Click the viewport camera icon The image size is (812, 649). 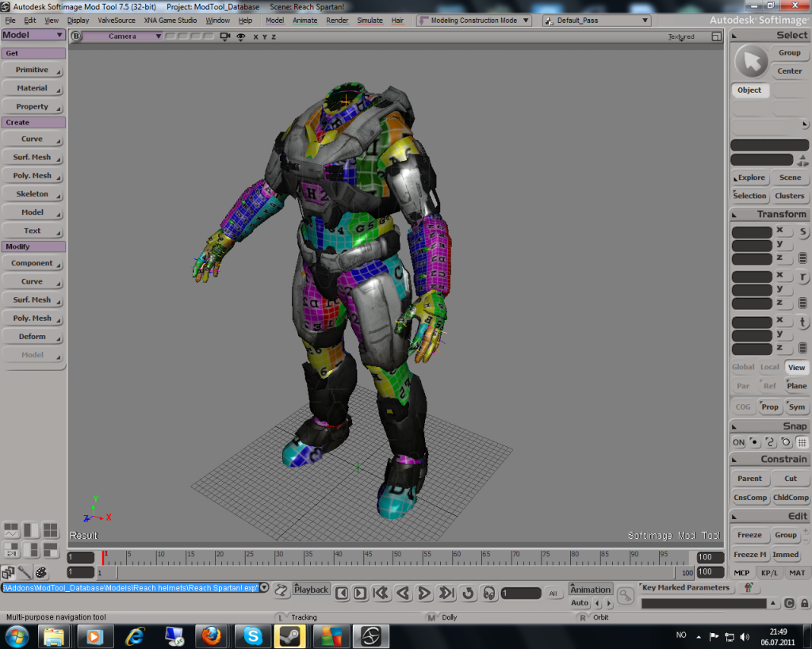(x=224, y=36)
